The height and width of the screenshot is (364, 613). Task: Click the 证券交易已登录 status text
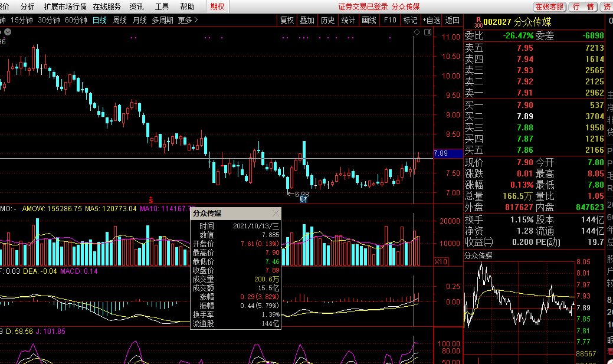[x=363, y=6]
